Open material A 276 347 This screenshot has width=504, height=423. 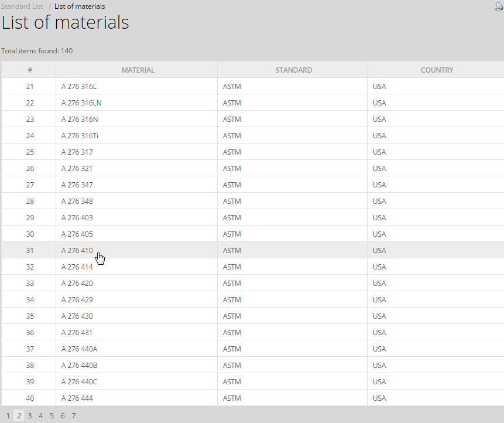click(77, 185)
